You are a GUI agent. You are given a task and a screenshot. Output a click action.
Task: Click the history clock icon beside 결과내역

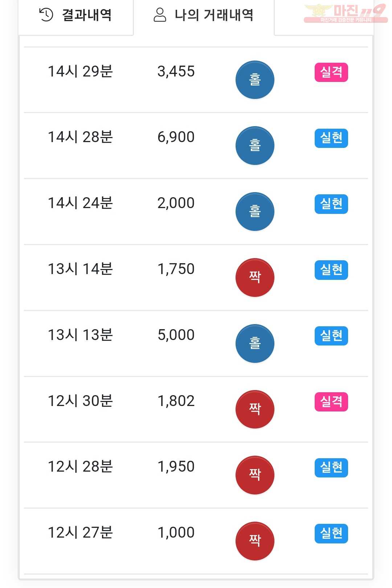[x=46, y=15]
